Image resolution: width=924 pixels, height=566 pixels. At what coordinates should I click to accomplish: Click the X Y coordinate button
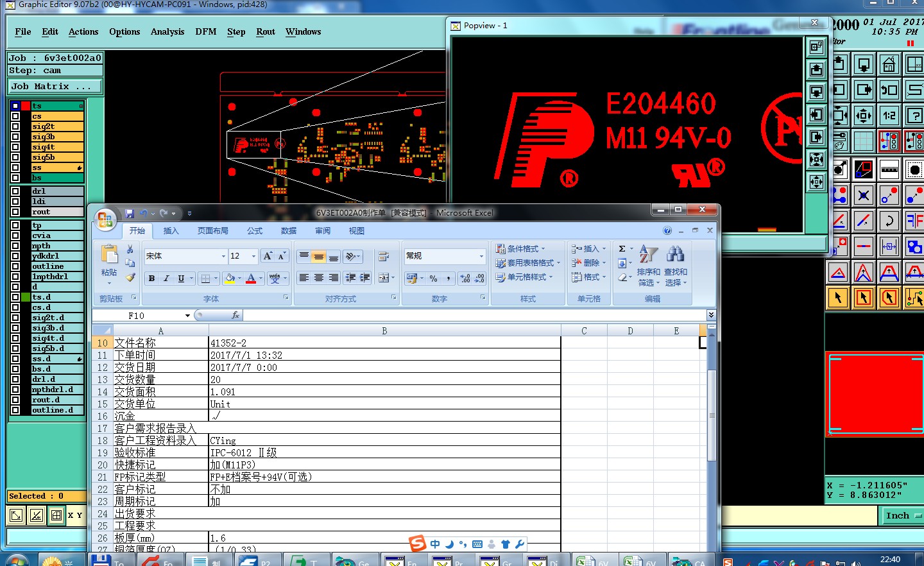75,515
